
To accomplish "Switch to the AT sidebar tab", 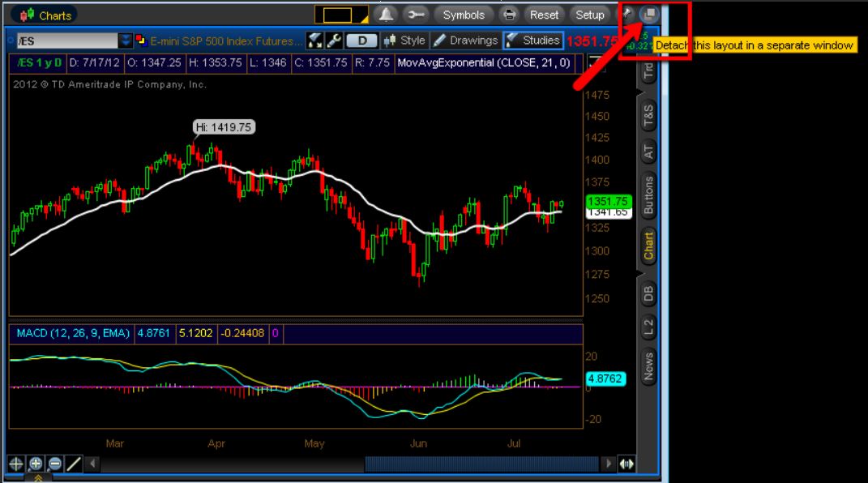I will click(648, 152).
